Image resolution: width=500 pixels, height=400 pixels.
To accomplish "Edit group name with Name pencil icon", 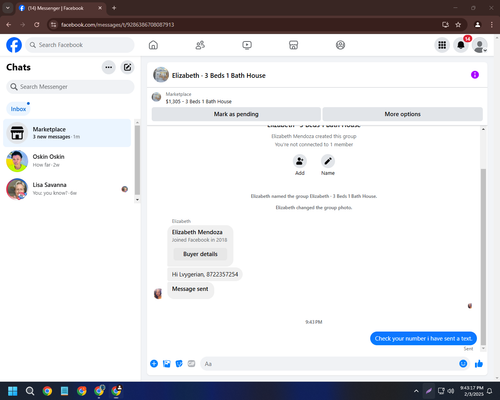I will point(328,161).
